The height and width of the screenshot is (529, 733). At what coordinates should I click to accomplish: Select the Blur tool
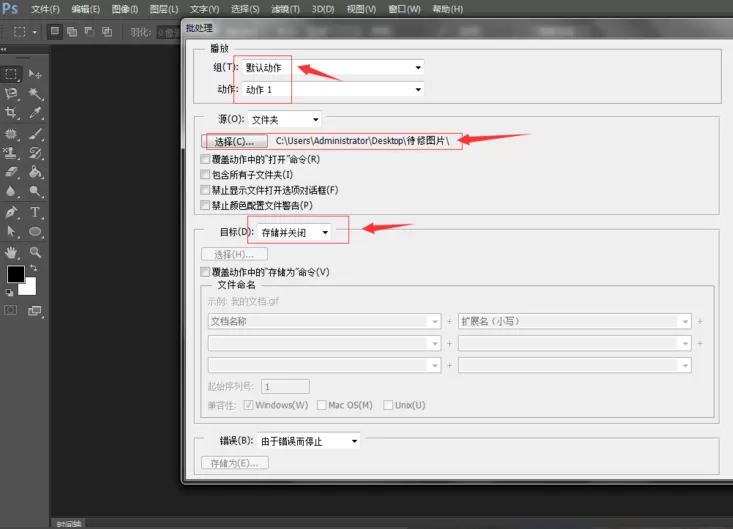tap(11, 191)
